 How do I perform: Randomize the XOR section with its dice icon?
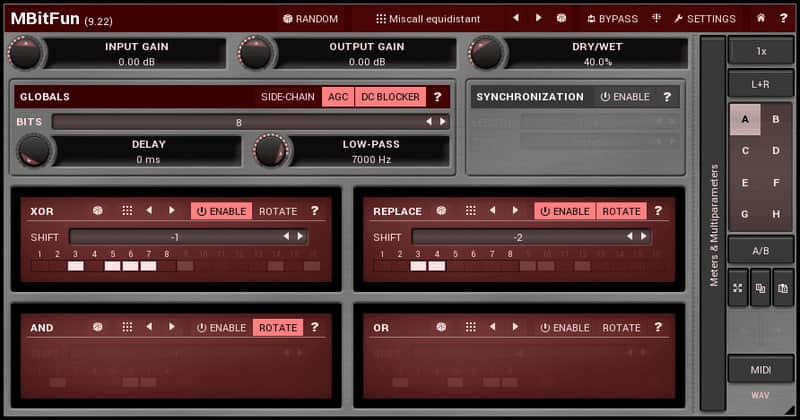point(97,211)
